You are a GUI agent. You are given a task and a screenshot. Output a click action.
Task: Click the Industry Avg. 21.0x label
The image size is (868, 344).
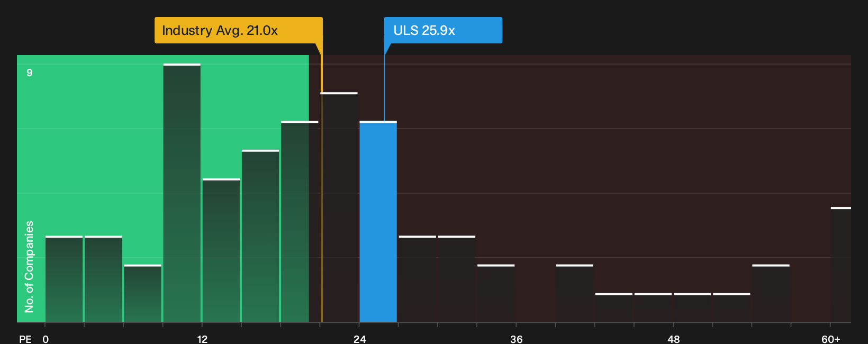238,30
